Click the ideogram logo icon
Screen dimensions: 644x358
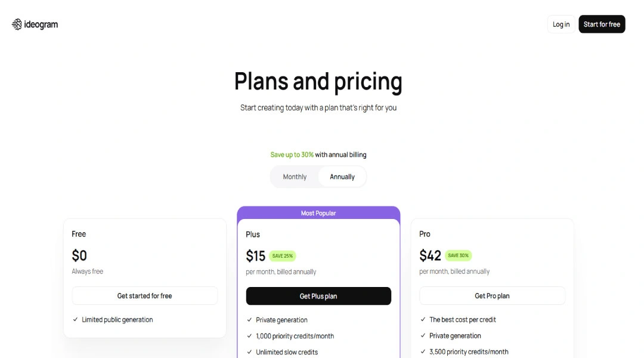(x=17, y=24)
